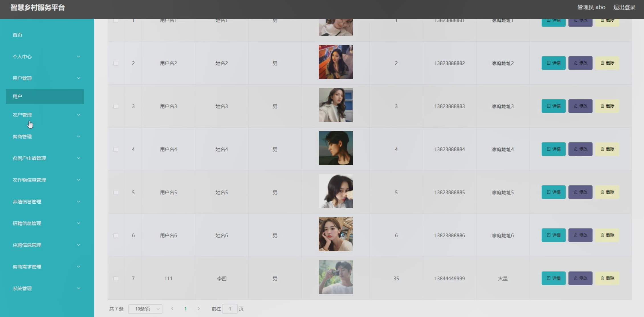Click 退出登录 to log out

click(624, 7)
